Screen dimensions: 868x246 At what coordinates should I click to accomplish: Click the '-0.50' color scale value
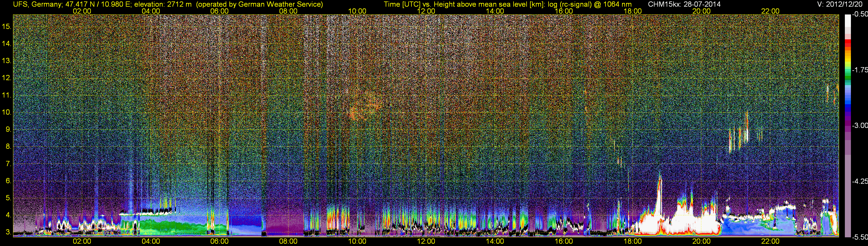pos(860,14)
